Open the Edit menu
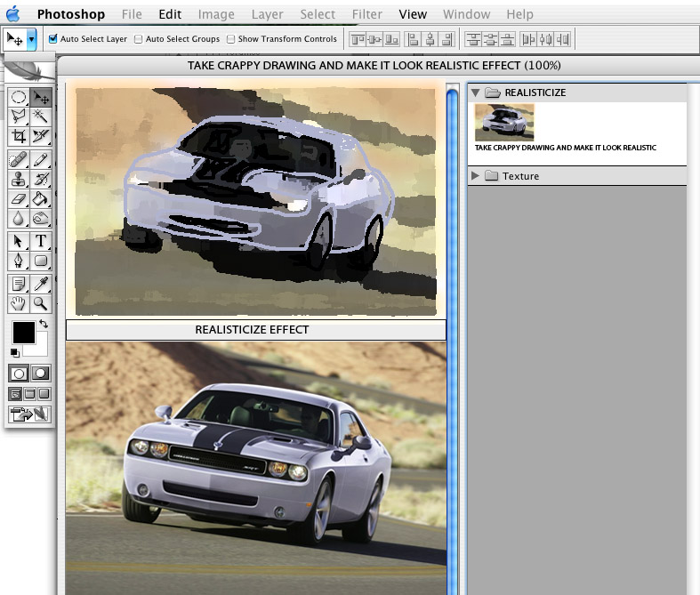Screen dimensions: 700x595 pyautogui.click(x=170, y=14)
